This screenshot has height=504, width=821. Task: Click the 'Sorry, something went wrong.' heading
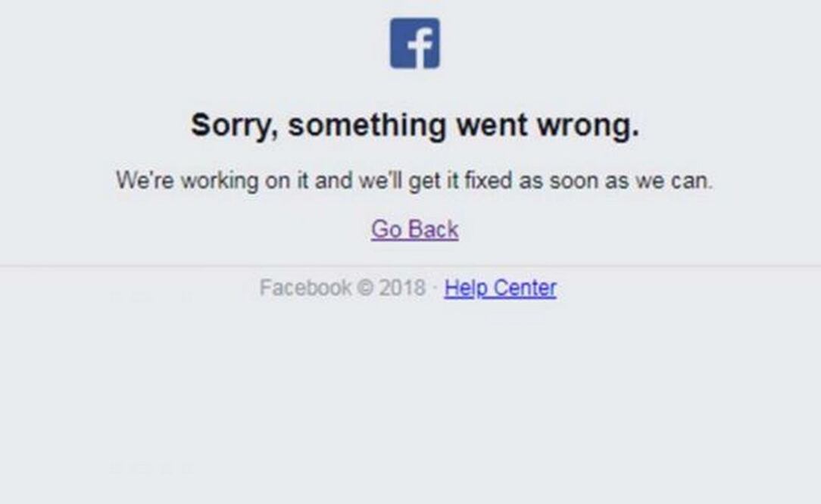415,125
